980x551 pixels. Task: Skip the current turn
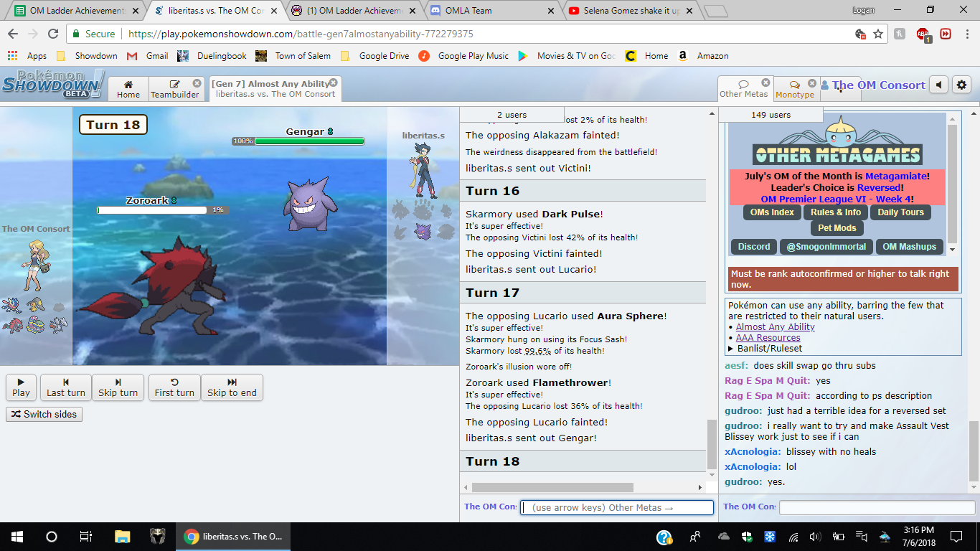118,387
